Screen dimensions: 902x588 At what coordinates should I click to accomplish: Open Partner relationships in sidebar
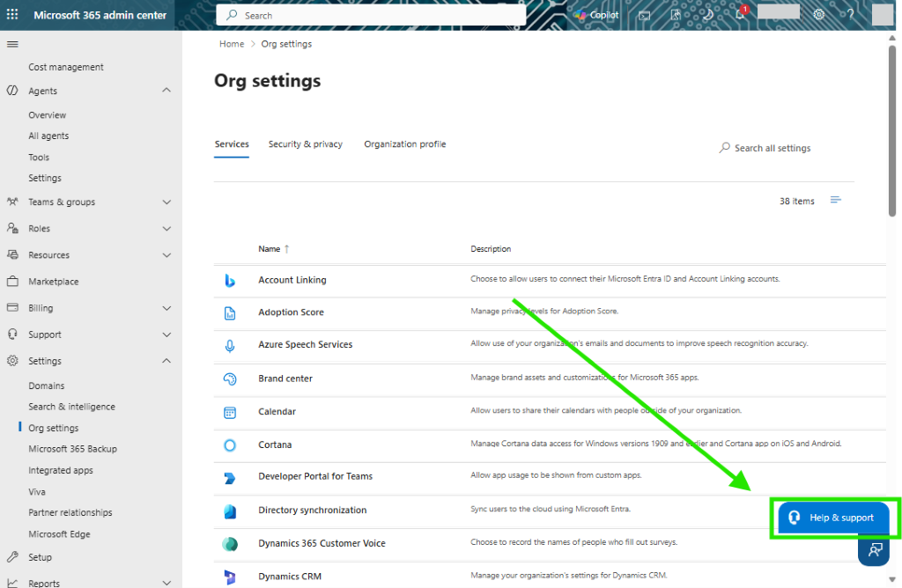point(70,512)
